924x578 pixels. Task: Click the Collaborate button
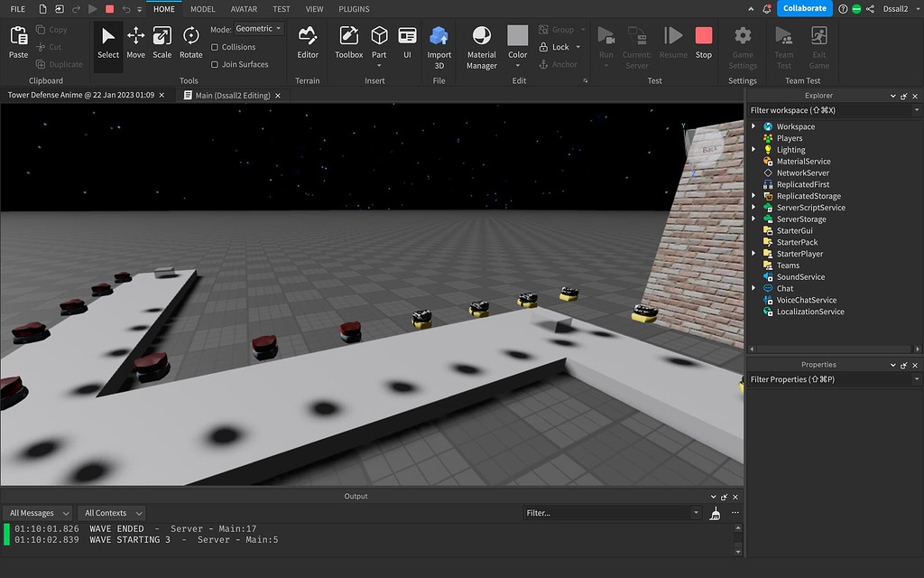coord(802,8)
